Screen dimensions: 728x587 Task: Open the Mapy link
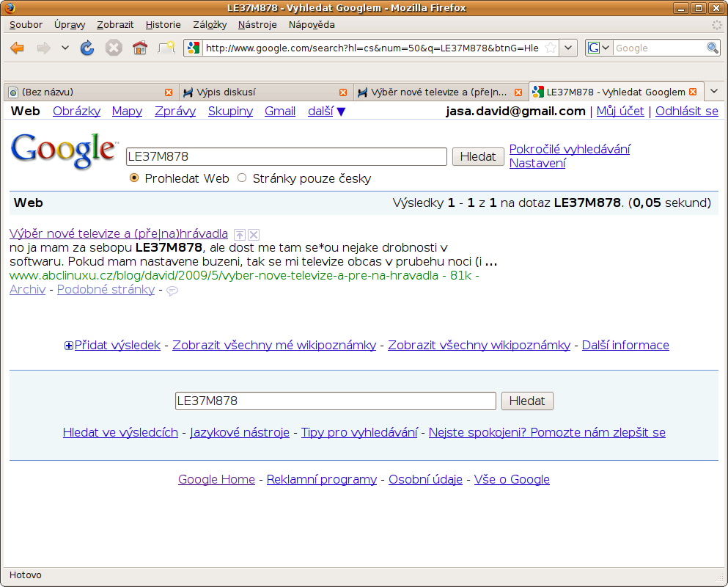point(128,111)
